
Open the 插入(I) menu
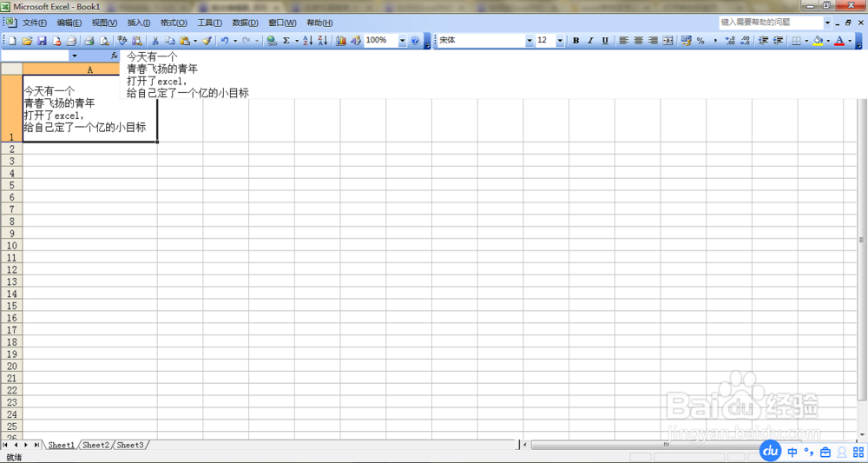point(139,23)
